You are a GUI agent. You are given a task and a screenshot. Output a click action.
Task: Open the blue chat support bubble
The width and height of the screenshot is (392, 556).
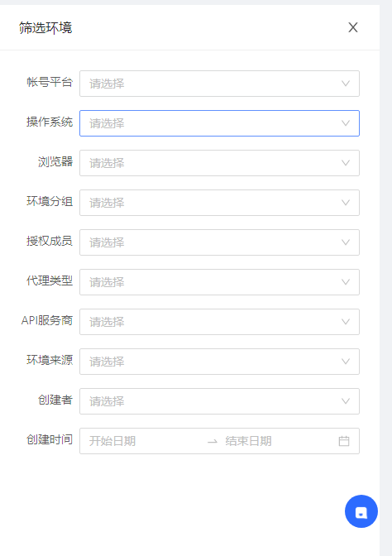coord(361,511)
